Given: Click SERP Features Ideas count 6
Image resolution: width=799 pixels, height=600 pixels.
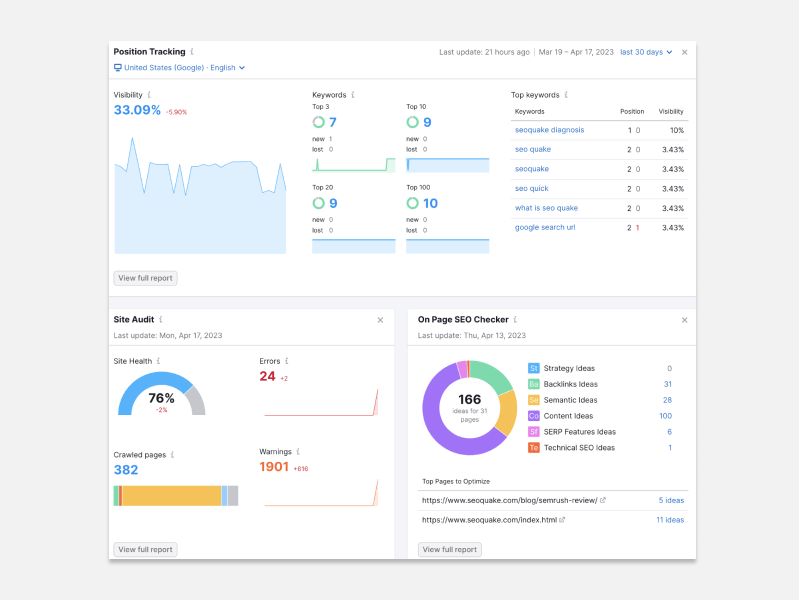Looking at the screenshot, I should 670,432.
